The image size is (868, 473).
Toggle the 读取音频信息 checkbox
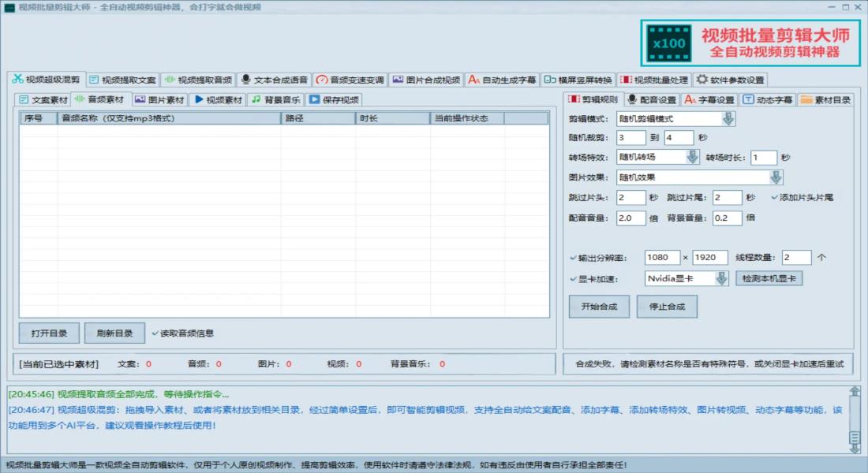[155, 333]
